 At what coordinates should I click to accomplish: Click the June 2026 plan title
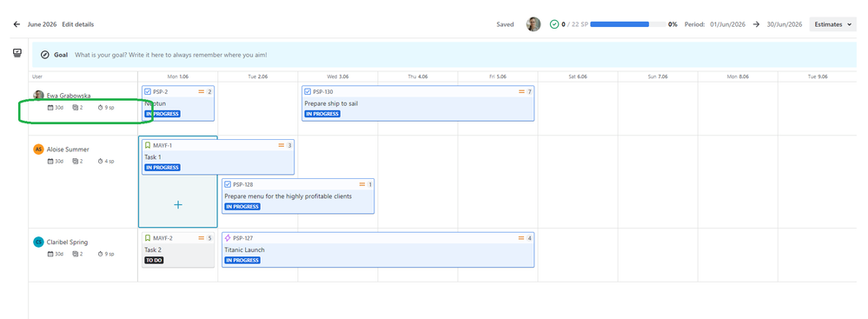(x=43, y=24)
